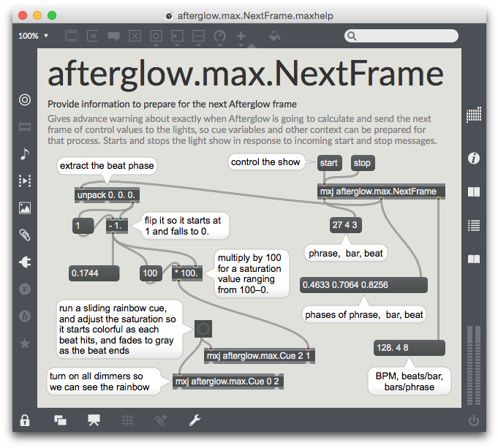
Task: Open the BEAP modules sidebar icon
Action: (25, 316)
